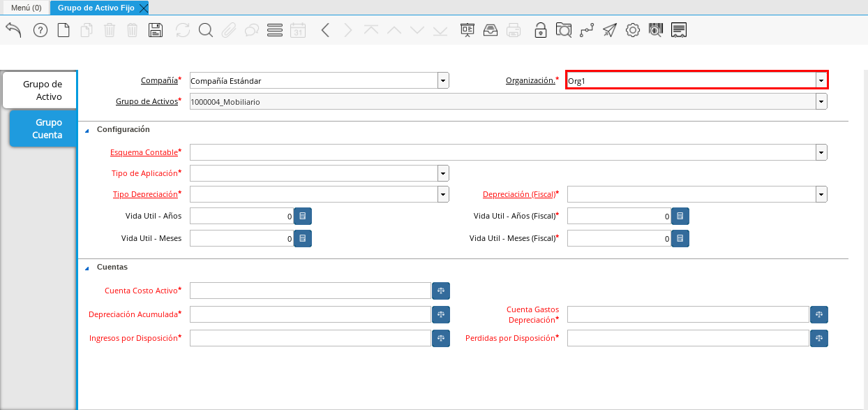Open the Tipo Depreciación dropdown
Viewport: 868px width, 410px height.
(x=443, y=194)
